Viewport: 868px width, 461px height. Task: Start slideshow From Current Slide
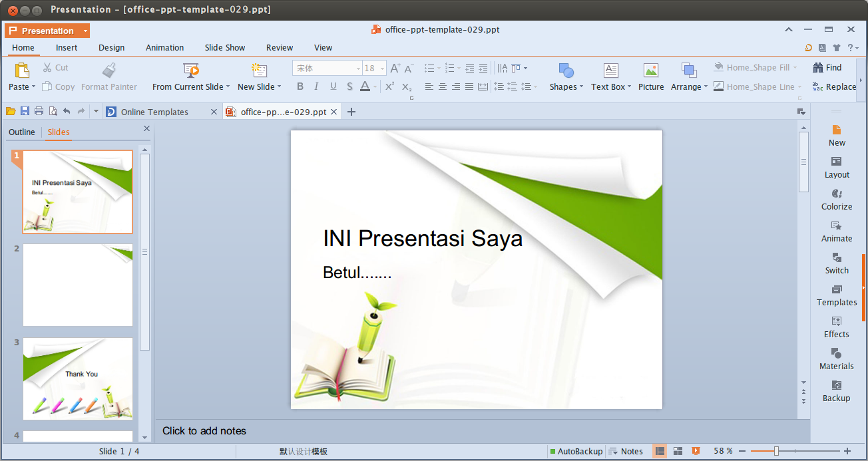(x=190, y=77)
